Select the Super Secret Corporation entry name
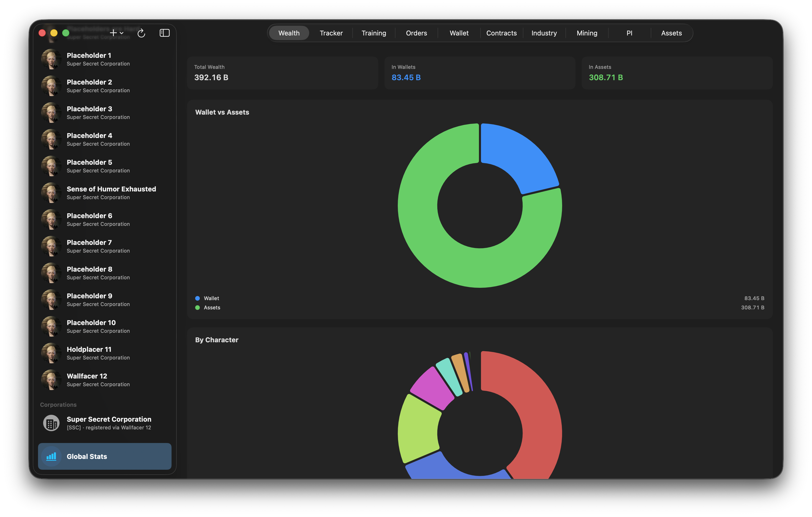The height and width of the screenshot is (517, 812). point(109,419)
